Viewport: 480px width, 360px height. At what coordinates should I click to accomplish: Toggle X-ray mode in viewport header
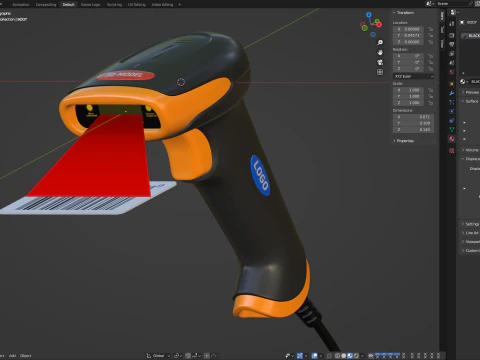point(329,356)
